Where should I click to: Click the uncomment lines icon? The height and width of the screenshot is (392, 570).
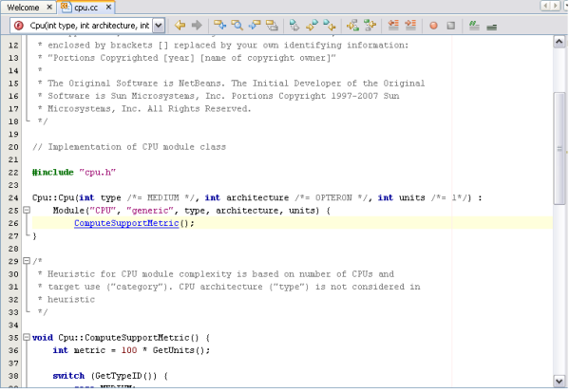click(491, 27)
